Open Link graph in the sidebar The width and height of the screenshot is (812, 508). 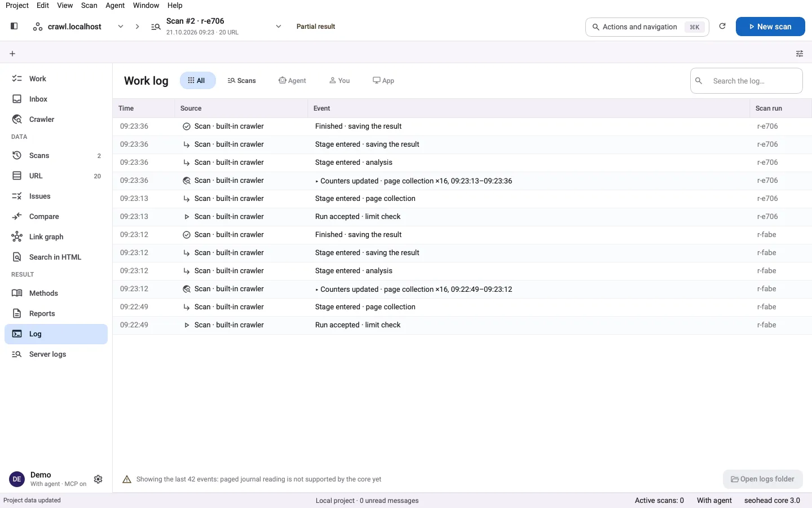pos(56,237)
